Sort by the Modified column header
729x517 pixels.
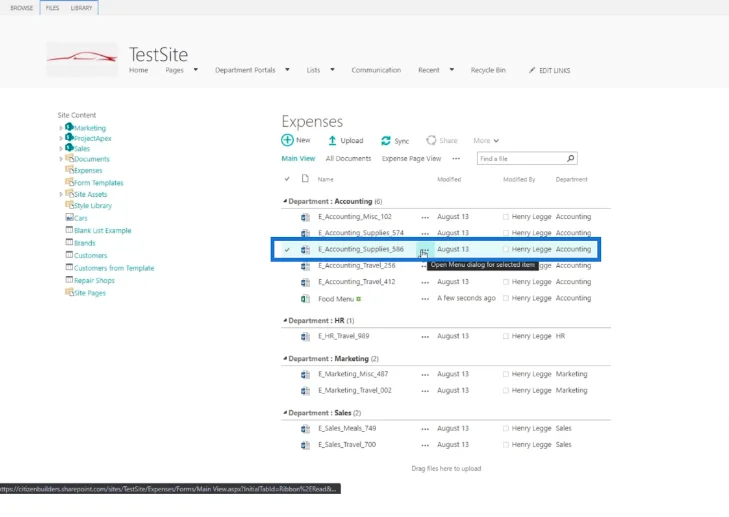[x=449, y=179]
